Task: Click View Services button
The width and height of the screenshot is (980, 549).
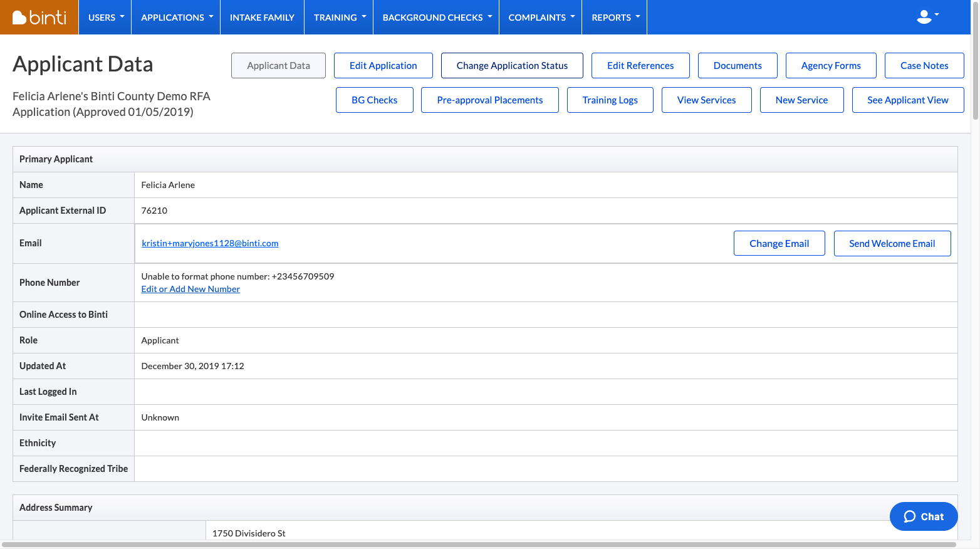Action: pos(707,100)
